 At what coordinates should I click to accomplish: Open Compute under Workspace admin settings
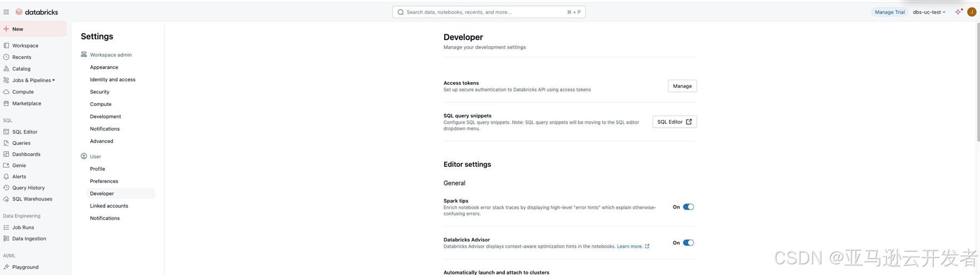point(101,104)
